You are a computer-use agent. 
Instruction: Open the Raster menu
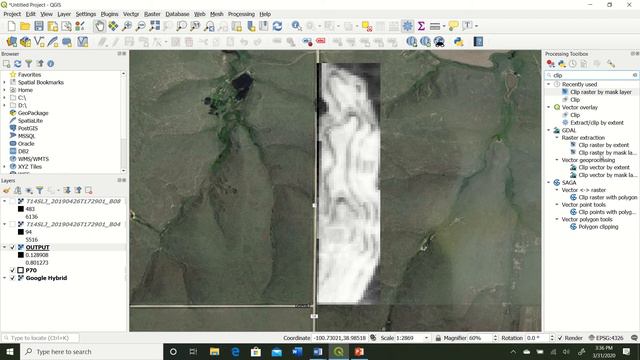click(152, 14)
